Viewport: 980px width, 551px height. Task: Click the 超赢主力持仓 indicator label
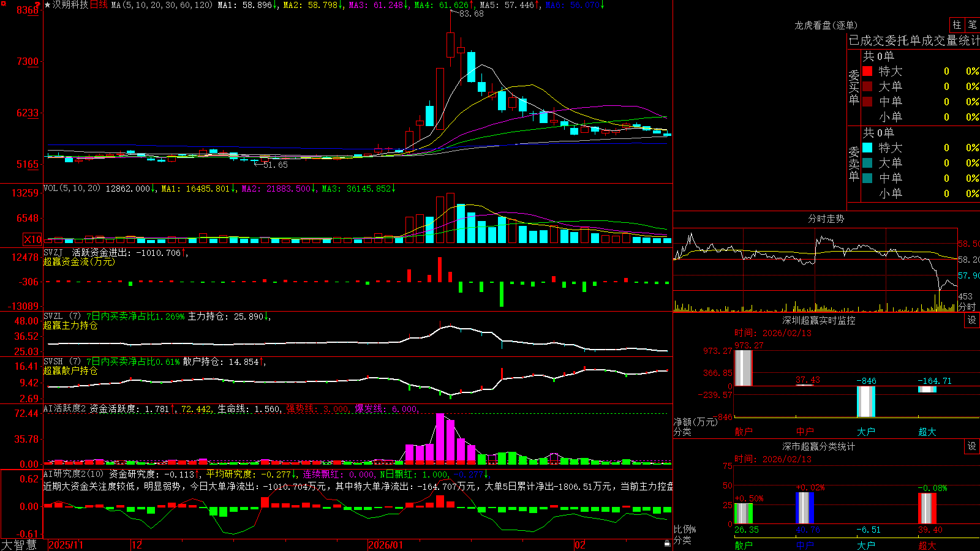point(70,326)
